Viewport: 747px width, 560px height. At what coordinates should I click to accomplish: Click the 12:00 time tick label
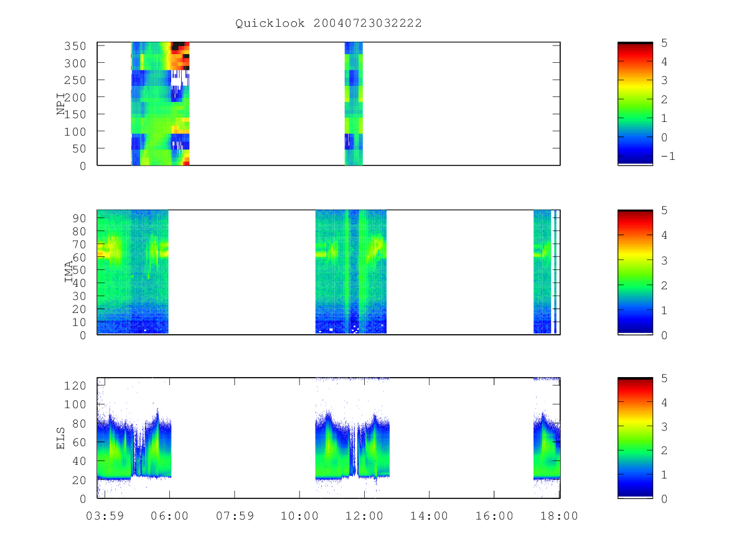click(x=364, y=515)
